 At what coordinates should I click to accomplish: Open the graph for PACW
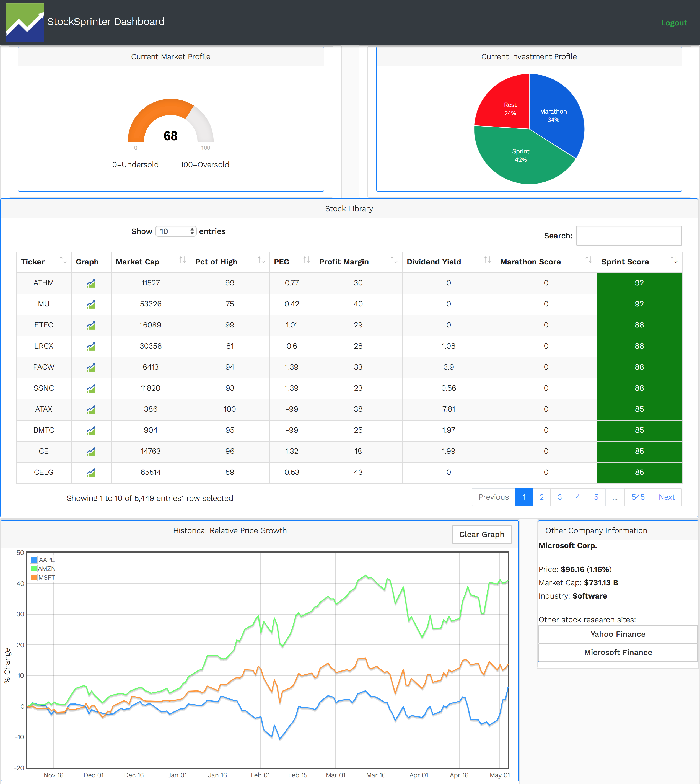(x=91, y=367)
